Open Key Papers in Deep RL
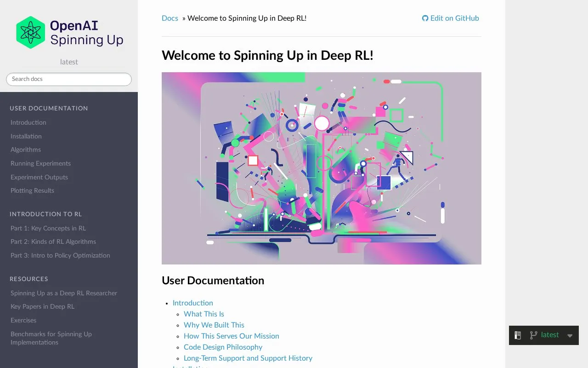Screen dimensions: 588x368 tap(43, 306)
